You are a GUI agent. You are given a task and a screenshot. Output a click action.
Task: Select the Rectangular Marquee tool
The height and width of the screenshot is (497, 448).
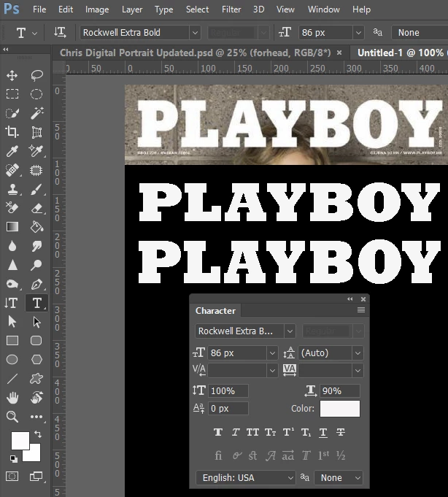pyautogui.click(x=12, y=94)
